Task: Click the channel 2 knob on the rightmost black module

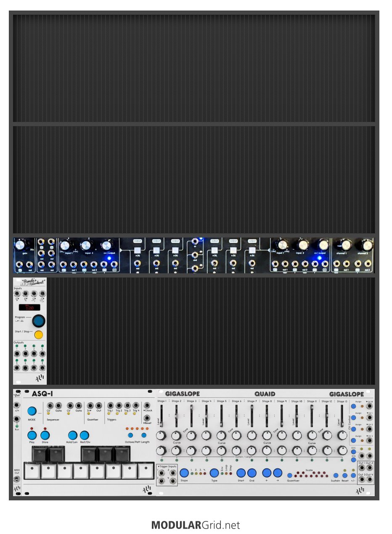Action: (367, 245)
